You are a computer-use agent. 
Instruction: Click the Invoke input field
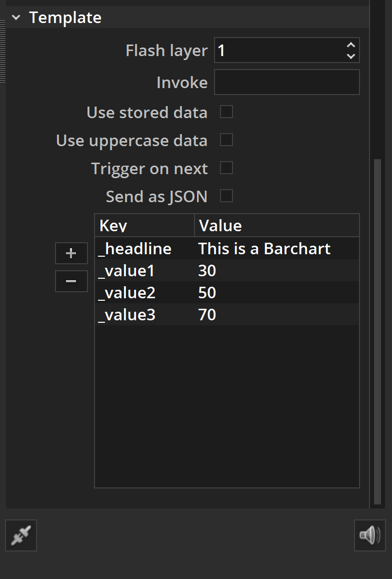[287, 82]
